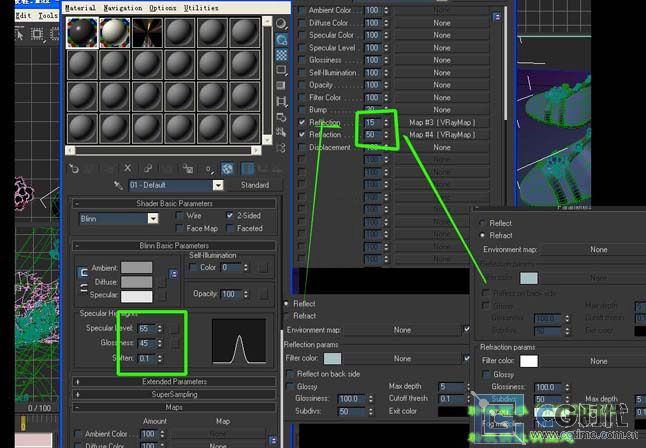Open the Utilities menu

pyautogui.click(x=201, y=7)
